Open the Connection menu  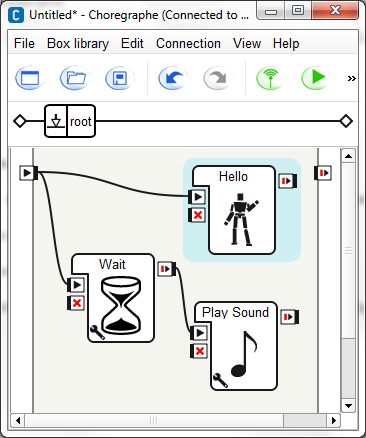(188, 44)
